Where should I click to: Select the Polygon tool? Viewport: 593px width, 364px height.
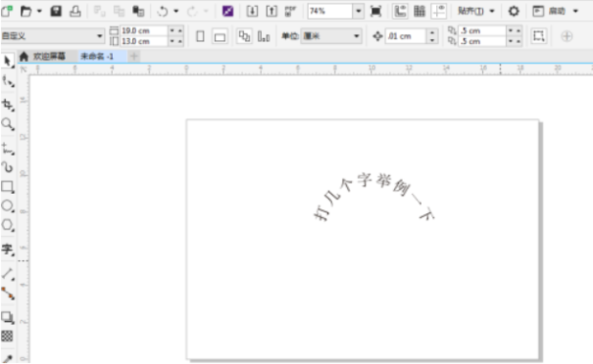click(x=8, y=225)
